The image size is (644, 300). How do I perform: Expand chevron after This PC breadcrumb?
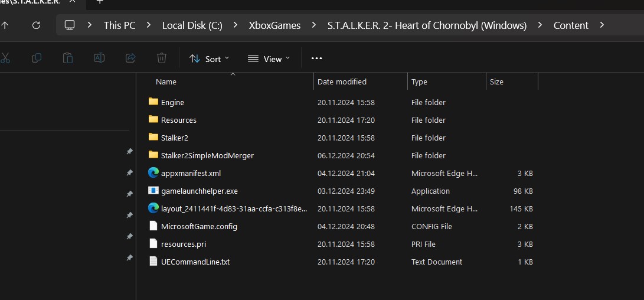[149, 25]
